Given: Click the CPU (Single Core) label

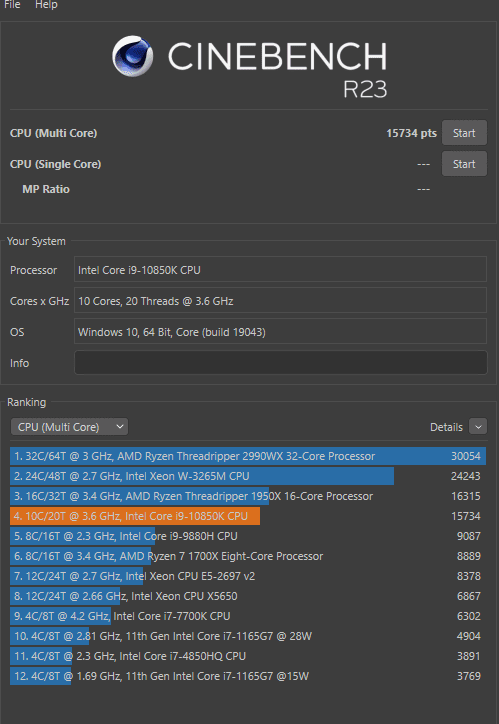Looking at the screenshot, I should (55, 164).
